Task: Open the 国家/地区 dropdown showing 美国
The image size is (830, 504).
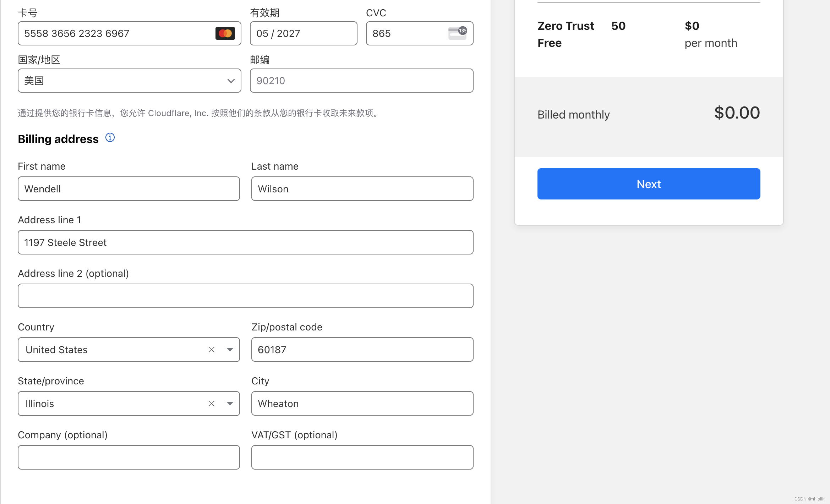Action: click(x=129, y=81)
